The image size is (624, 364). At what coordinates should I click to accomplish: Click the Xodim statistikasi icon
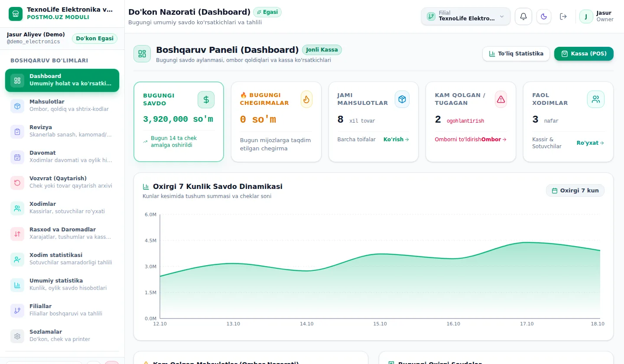[x=17, y=260]
